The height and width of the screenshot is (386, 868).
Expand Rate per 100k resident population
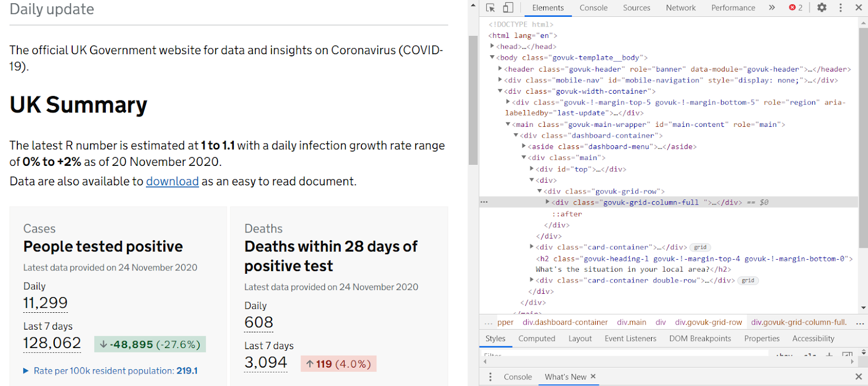[x=110, y=371]
